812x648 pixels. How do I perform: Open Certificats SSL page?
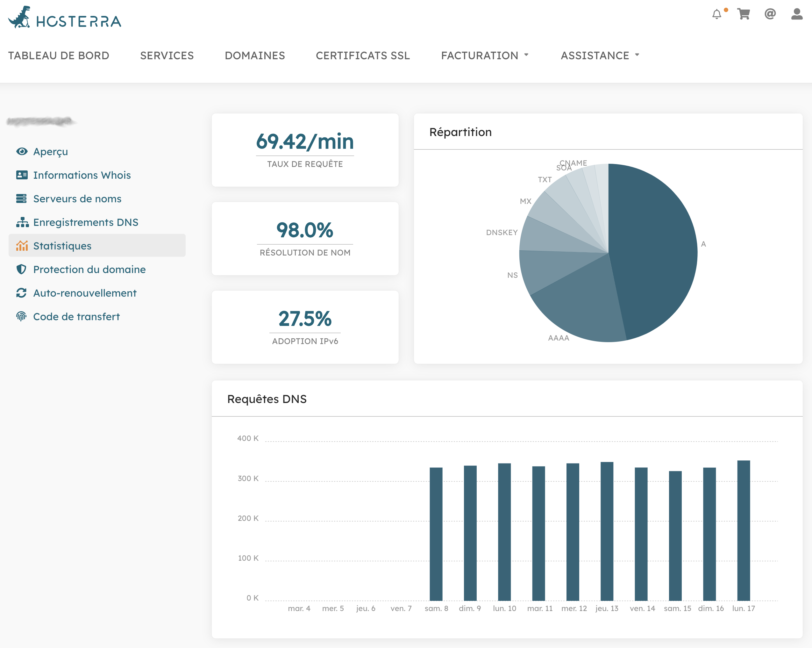click(x=363, y=55)
